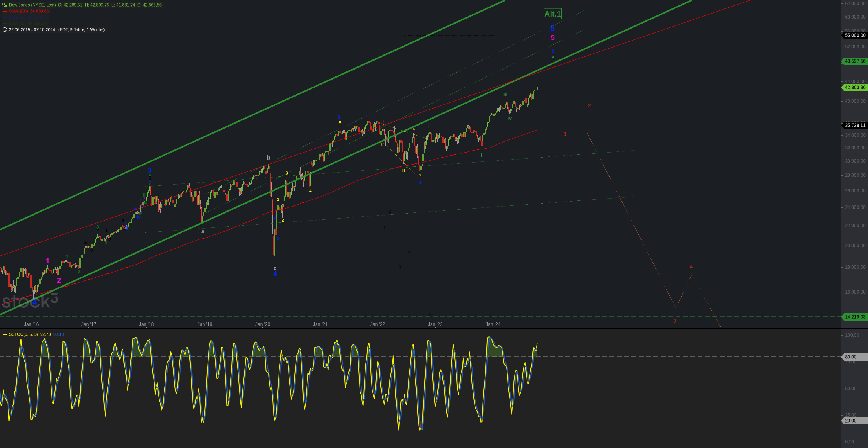Select the grey wave b label near Jan '20

pyautogui.click(x=269, y=158)
